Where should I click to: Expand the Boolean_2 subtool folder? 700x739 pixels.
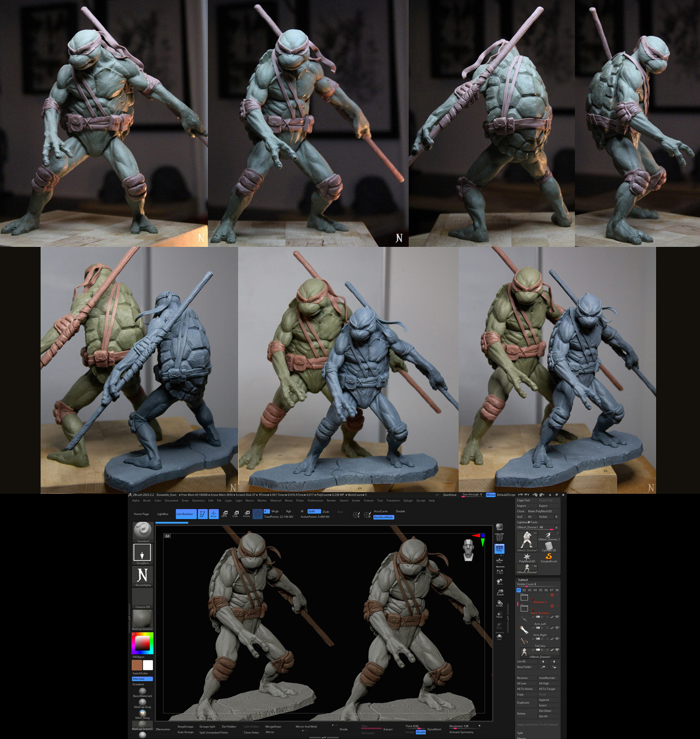pos(524,597)
